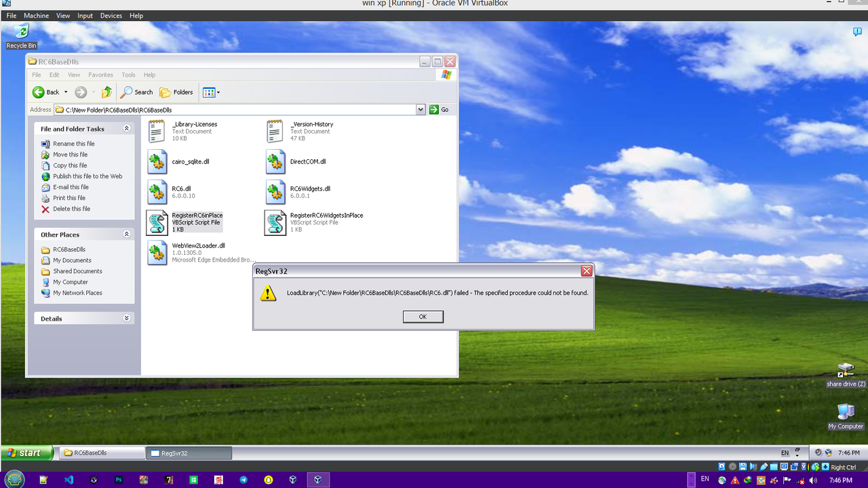This screenshot has height=488, width=868.
Task: Open the Devices menu in VirtualBox
Action: 111,15
